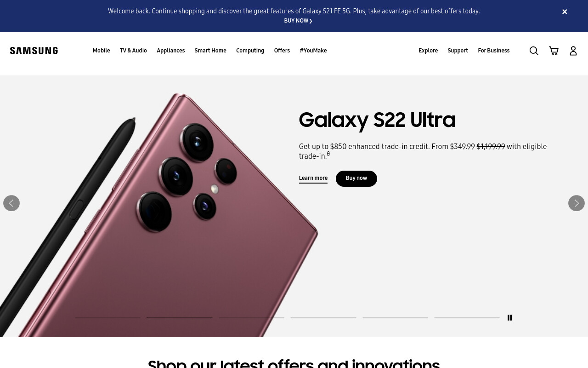Screen dimensions: 588x368
Task: Open the shopping cart icon
Action: click(x=554, y=51)
